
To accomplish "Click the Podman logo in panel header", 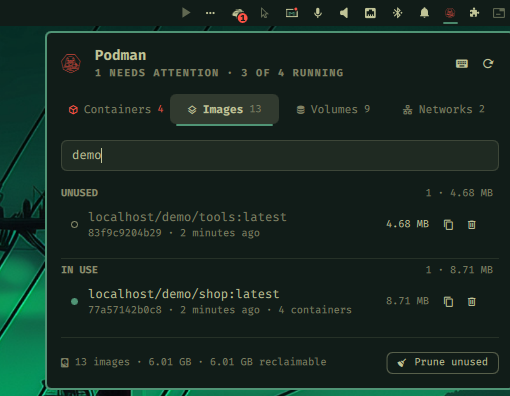I will coord(71,63).
